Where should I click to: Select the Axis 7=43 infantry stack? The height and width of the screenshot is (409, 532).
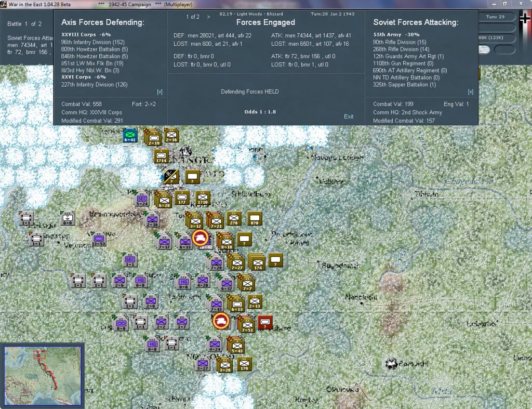pos(216,304)
